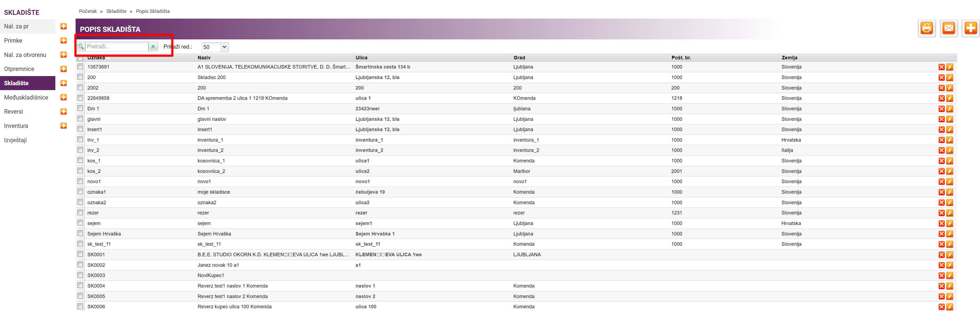Select the header select-all checkbox
Viewport: 980px width, 311px height.
click(80, 58)
